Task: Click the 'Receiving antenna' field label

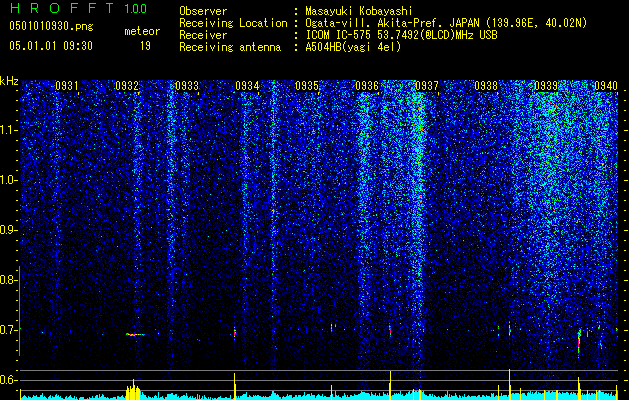Action: pos(230,47)
